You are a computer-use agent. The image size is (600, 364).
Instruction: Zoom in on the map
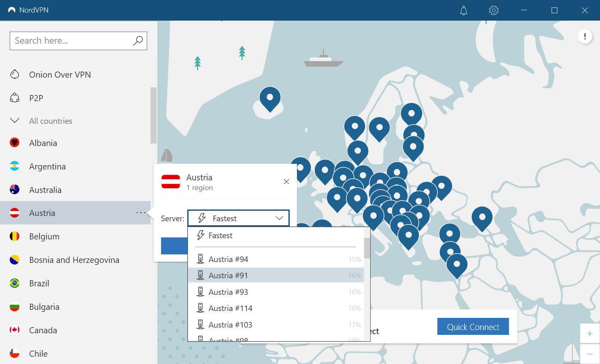[589, 333]
